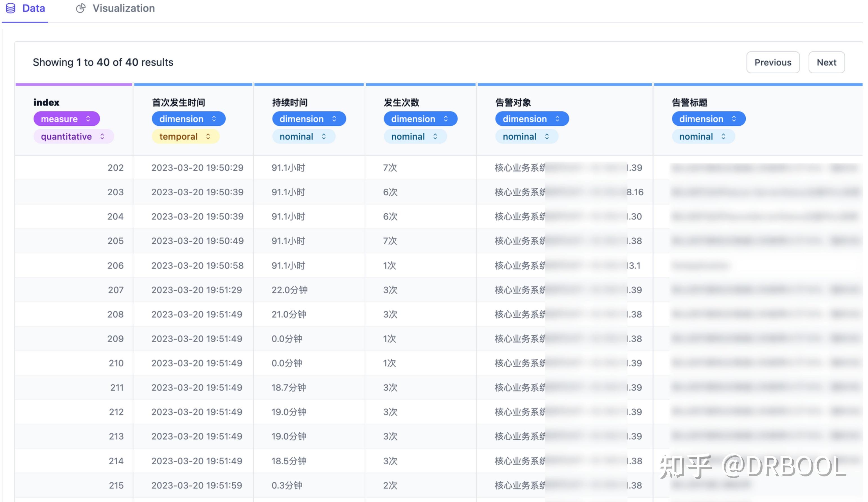Open the dimension selector on 告警对象 column

[x=532, y=118]
